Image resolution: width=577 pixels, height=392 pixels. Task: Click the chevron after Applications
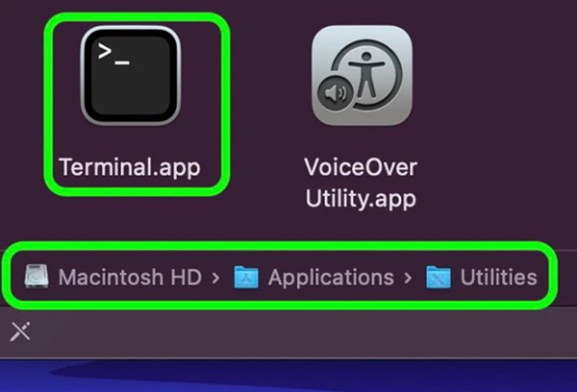coord(408,278)
